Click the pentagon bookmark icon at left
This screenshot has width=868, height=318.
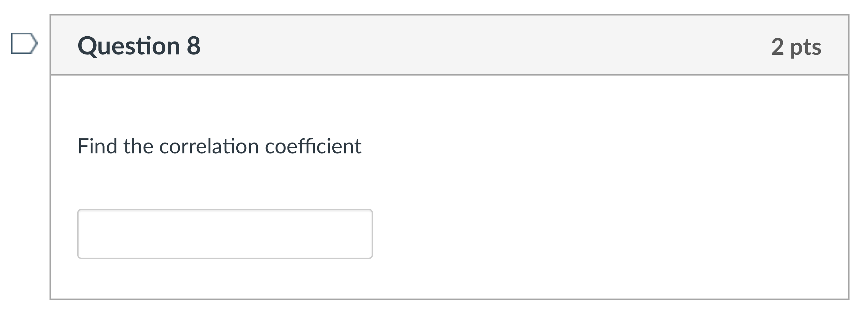click(x=24, y=43)
